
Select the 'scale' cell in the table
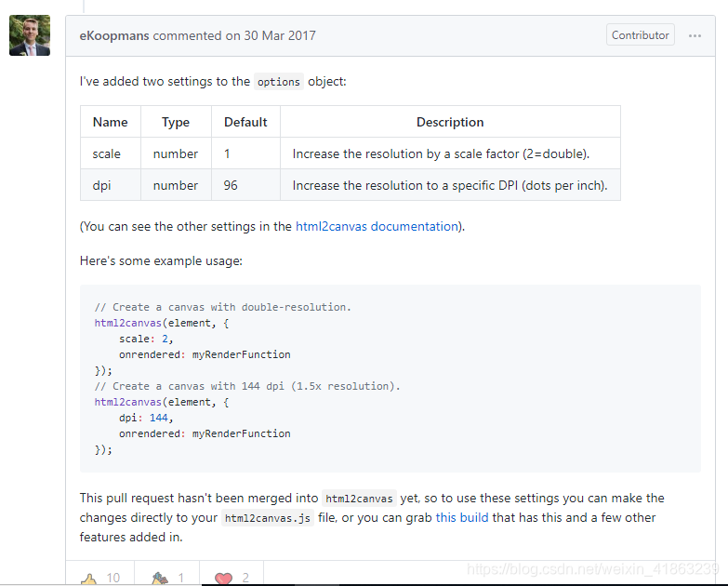coord(111,153)
